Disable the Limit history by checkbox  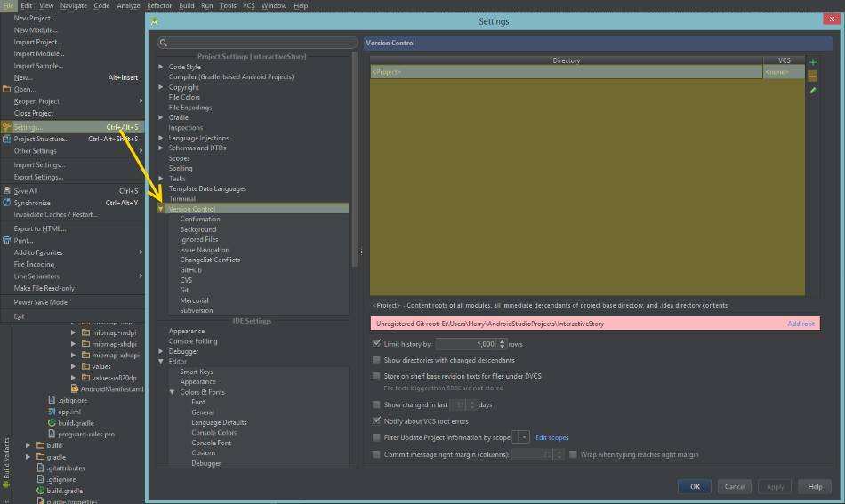click(x=377, y=343)
